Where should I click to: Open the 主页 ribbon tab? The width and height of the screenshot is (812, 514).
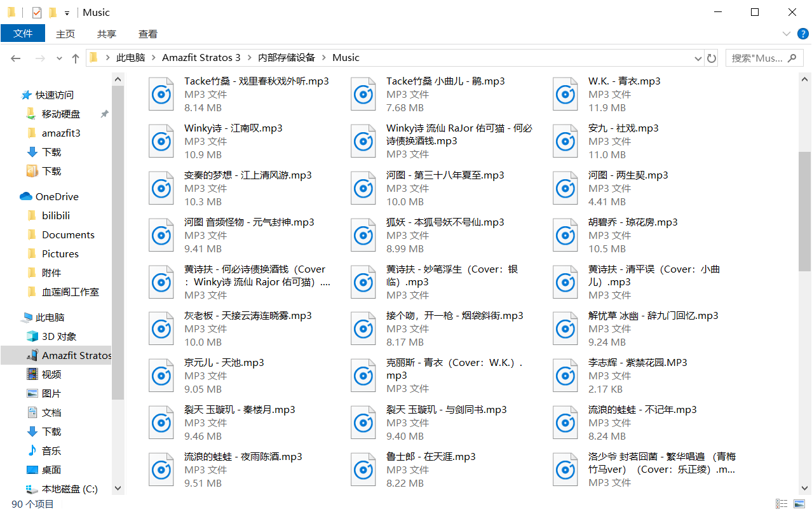pos(65,34)
